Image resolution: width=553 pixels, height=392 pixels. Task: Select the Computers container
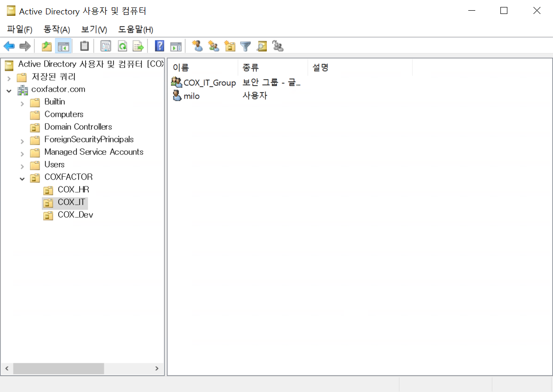point(64,114)
